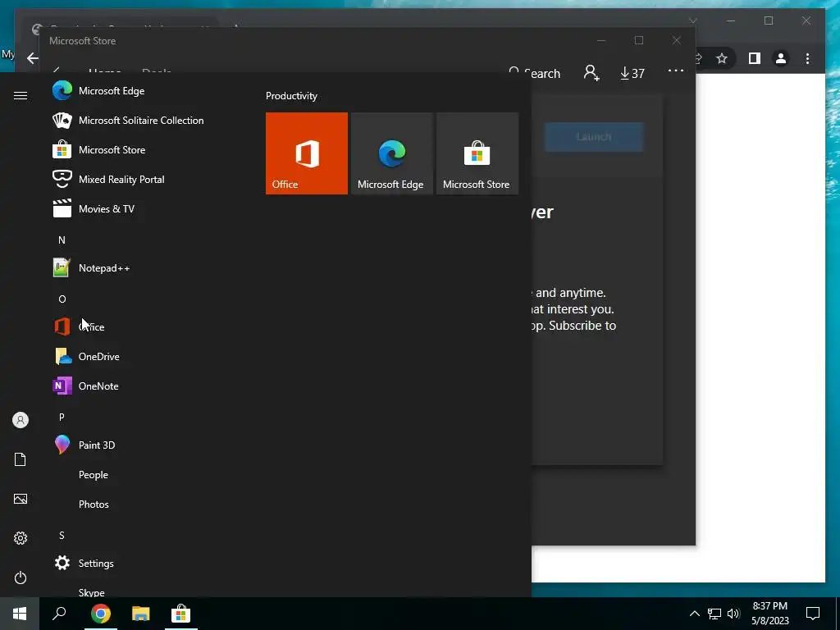Click the Office tile in Productivity
Image resolution: width=840 pixels, height=630 pixels.
pyautogui.click(x=307, y=153)
